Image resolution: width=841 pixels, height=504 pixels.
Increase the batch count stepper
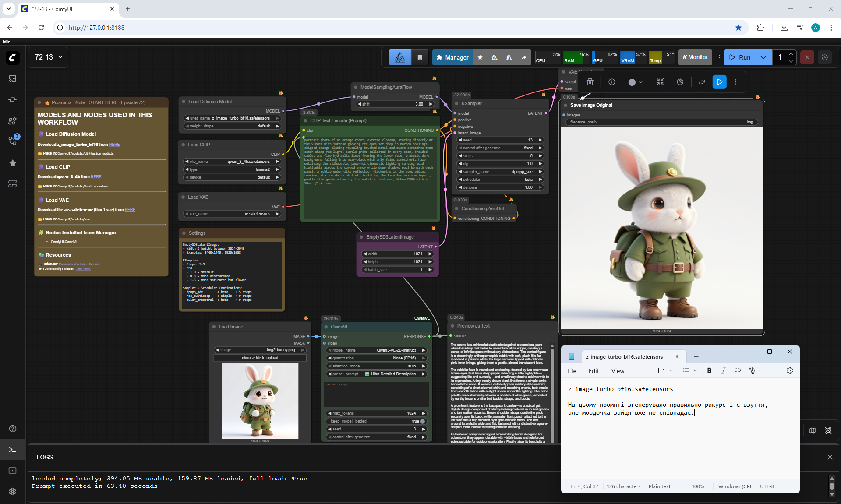791,54
